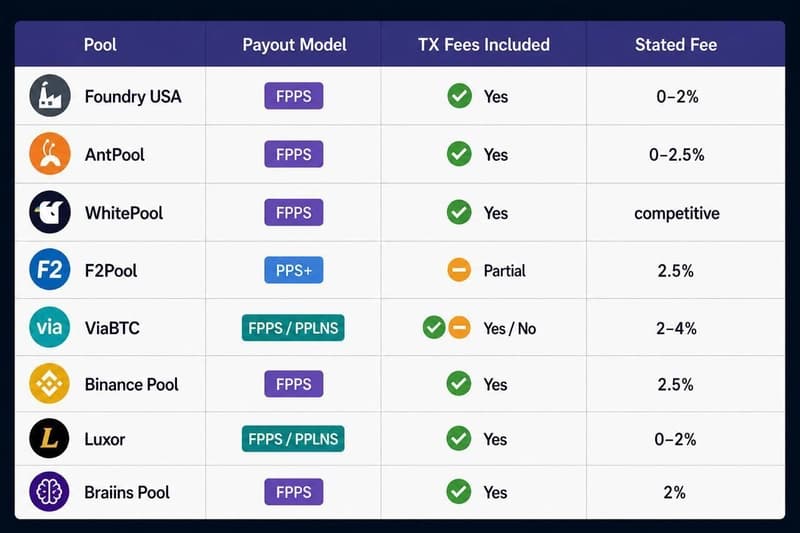Click ViaBTC's teal FPPS / PPLNS badge

point(293,327)
